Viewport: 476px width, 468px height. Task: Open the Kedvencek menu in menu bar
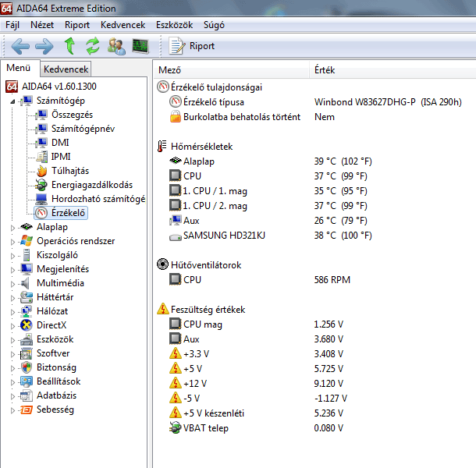coord(123,25)
